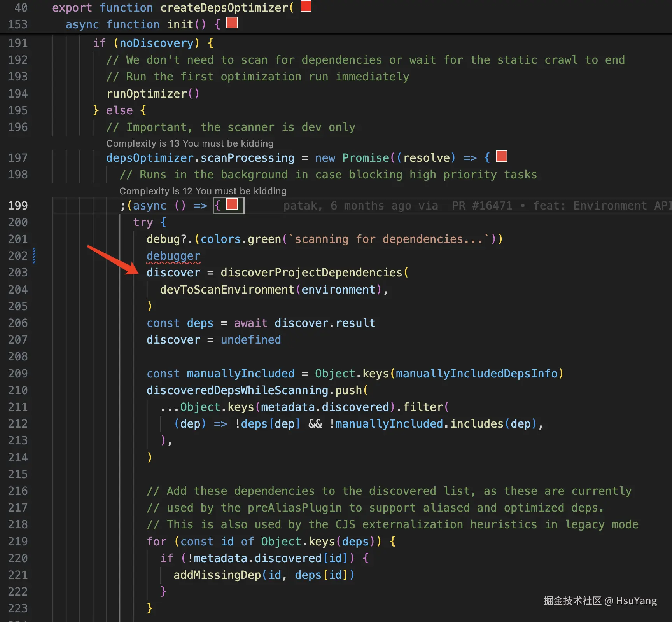Click discover.result after await

coord(325,323)
